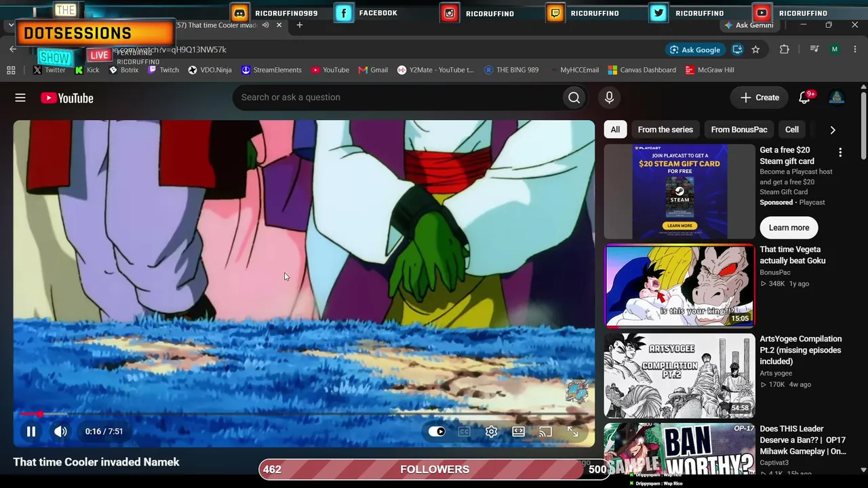Image resolution: width=868 pixels, height=488 pixels.
Task: Open the Twitch bookmark
Action: [163, 70]
